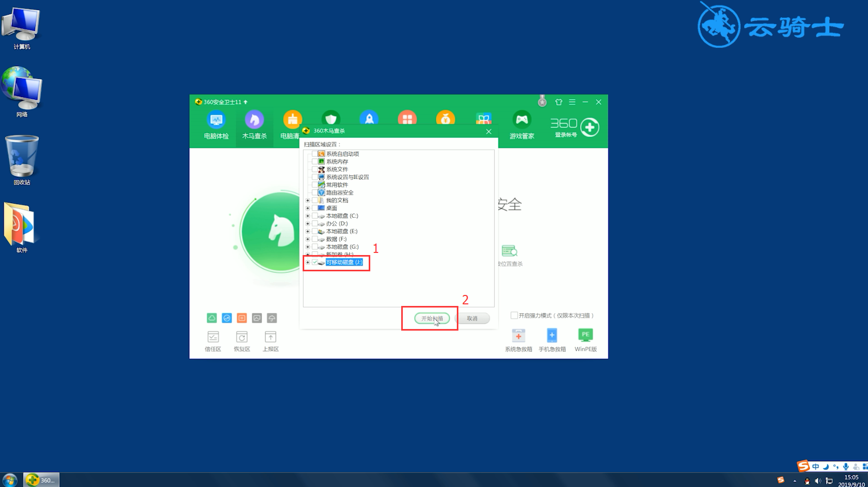Select the 计算机 desktop icon
Viewport: 868px width, 487px height.
[x=22, y=29]
